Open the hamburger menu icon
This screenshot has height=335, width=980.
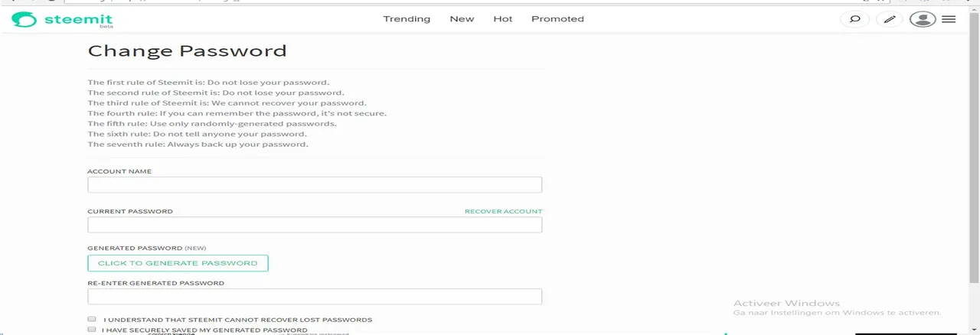pos(949,19)
